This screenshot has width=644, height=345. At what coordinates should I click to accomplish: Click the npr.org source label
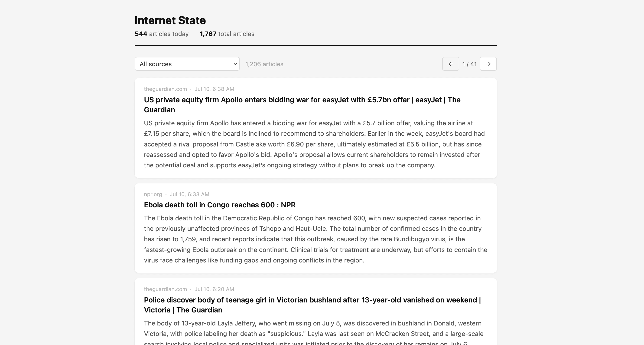[153, 194]
